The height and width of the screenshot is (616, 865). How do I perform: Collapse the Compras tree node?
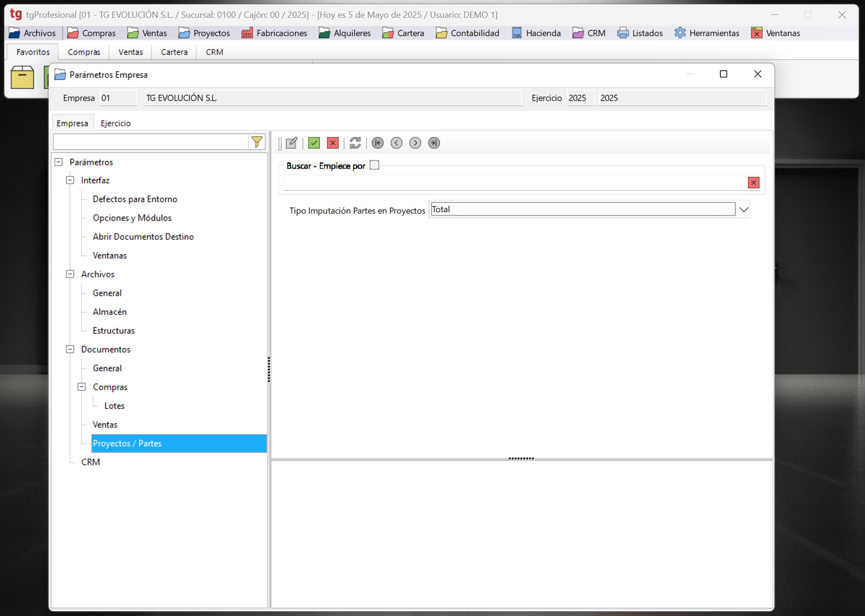82,387
